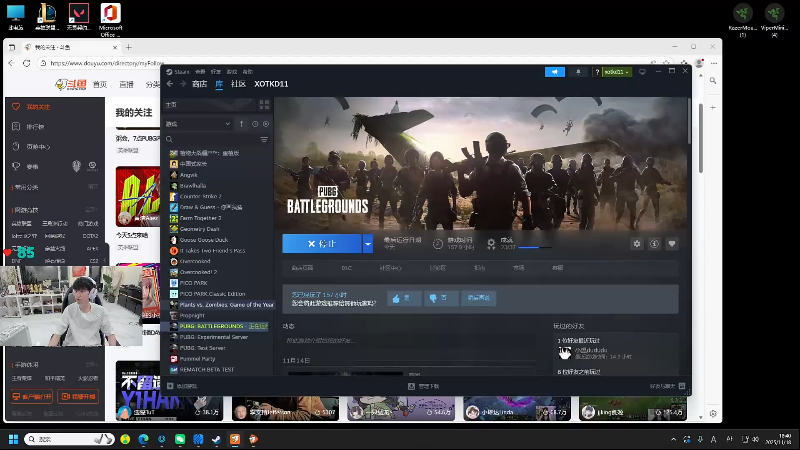Switch to the Steam 库 (Library) tab
The width and height of the screenshot is (800, 450).
pos(219,84)
